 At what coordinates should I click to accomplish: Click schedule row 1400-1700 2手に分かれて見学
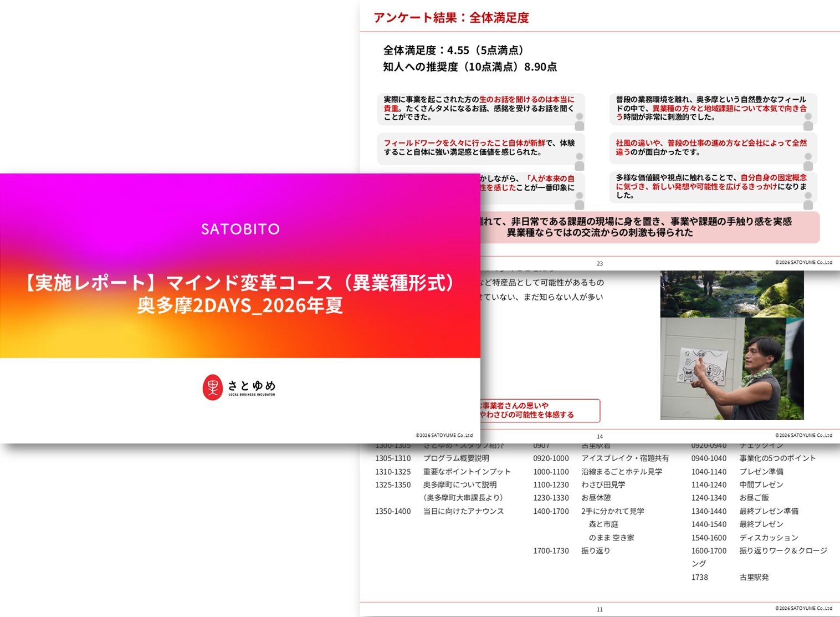click(589, 511)
